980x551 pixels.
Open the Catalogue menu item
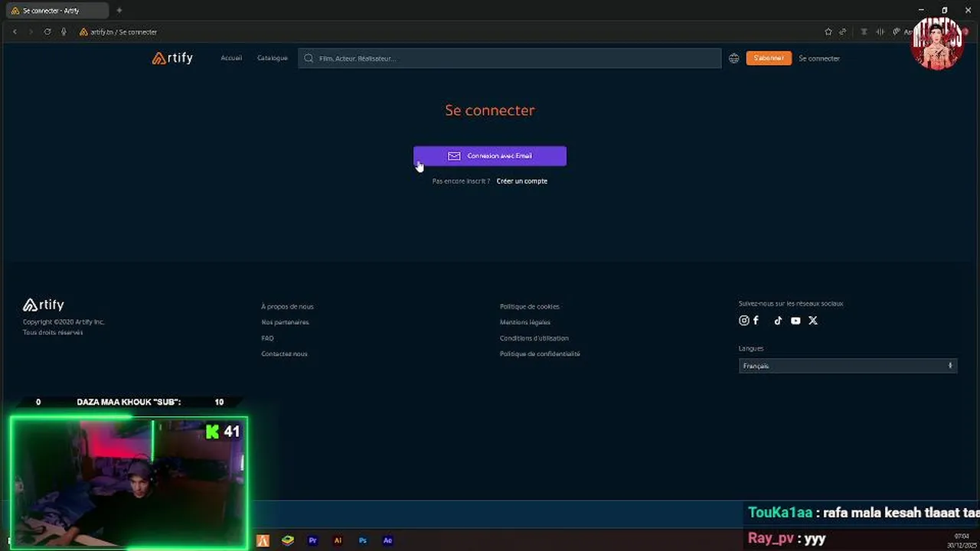(x=273, y=58)
